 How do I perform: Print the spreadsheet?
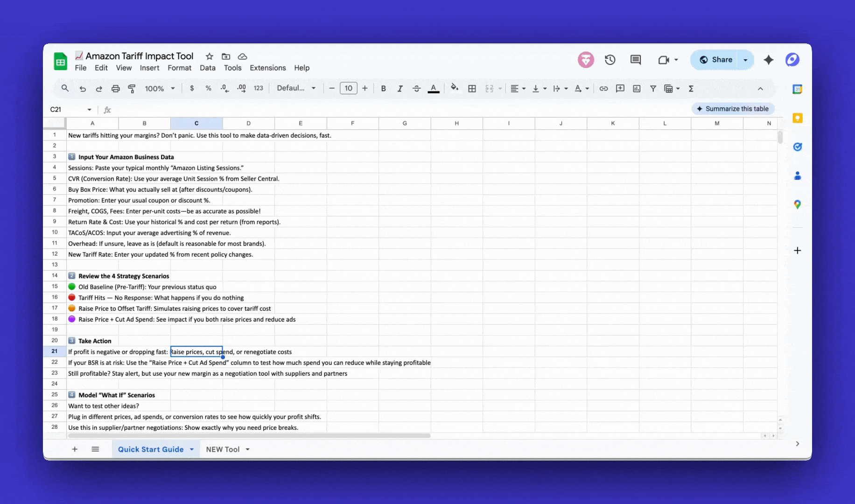pos(115,89)
